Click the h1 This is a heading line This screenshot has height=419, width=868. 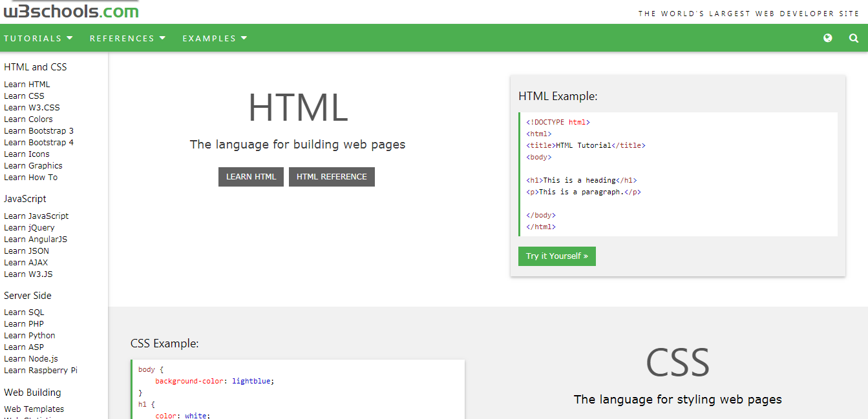[581, 180]
